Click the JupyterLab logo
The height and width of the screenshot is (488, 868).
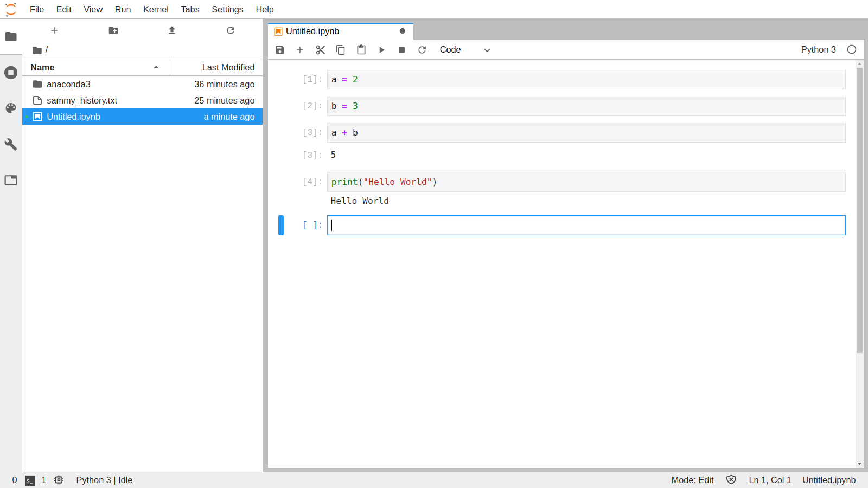click(11, 9)
